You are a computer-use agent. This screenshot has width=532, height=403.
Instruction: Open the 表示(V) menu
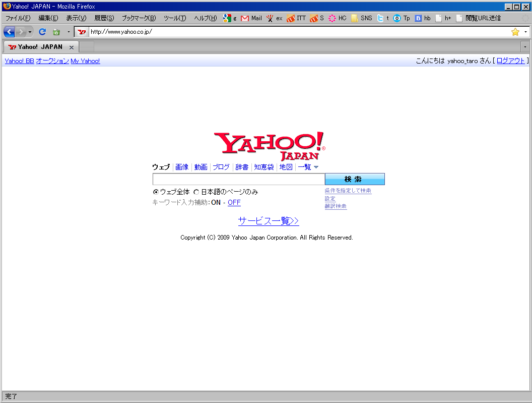click(76, 18)
